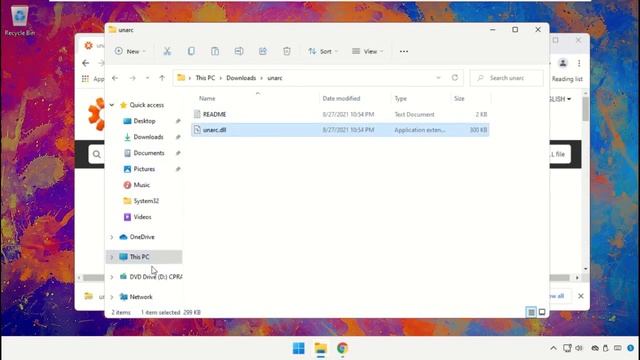Screen dimensions: 640x360
Task: Select Documents in Quick access
Action: tap(149, 153)
